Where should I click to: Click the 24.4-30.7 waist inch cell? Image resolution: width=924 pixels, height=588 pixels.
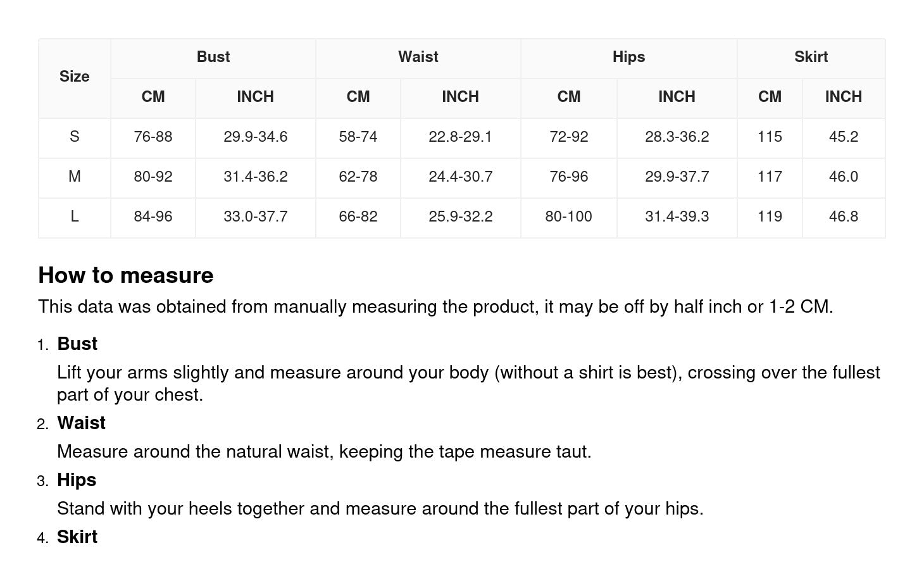tap(460, 177)
